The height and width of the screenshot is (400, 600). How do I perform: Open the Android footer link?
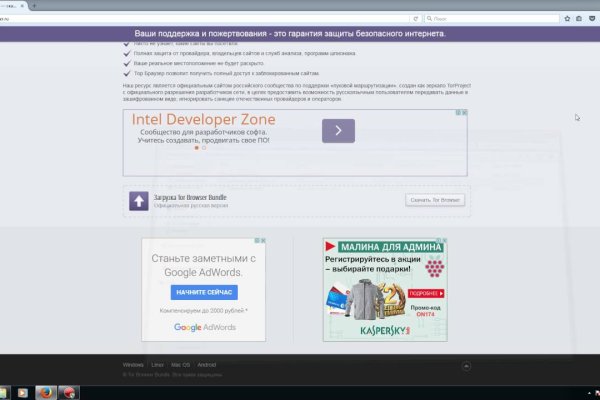point(207,365)
